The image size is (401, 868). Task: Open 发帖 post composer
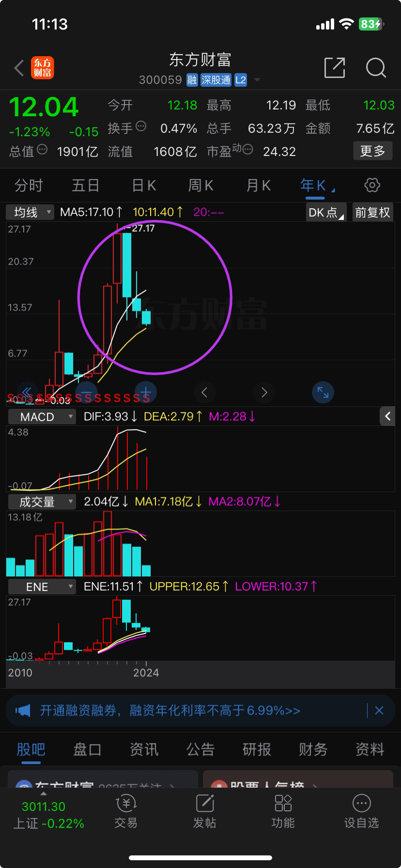[205, 812]
